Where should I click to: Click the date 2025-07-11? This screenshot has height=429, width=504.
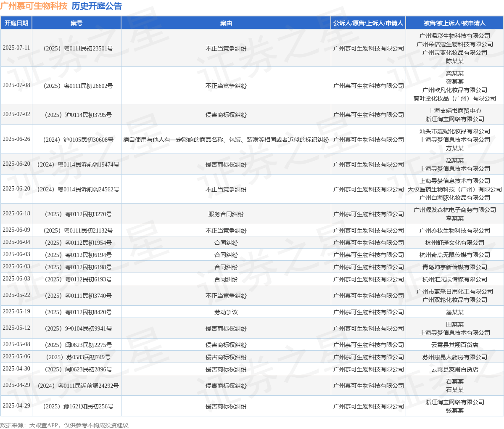pyautogui.click(x=16, y=48)
